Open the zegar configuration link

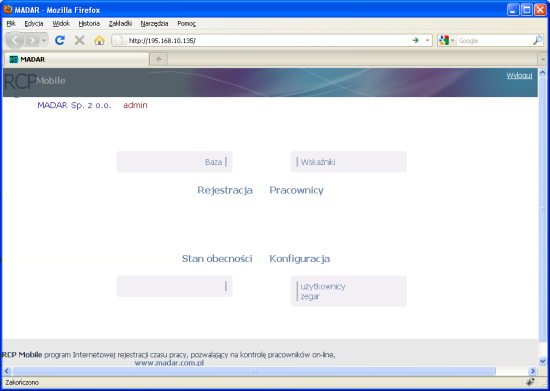310,296
